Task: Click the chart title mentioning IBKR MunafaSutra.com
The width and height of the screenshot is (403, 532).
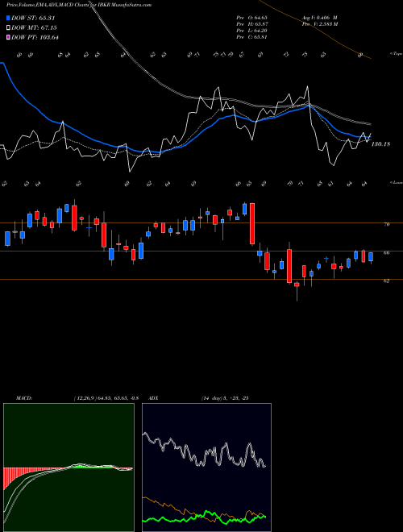Action: point(79,5)
